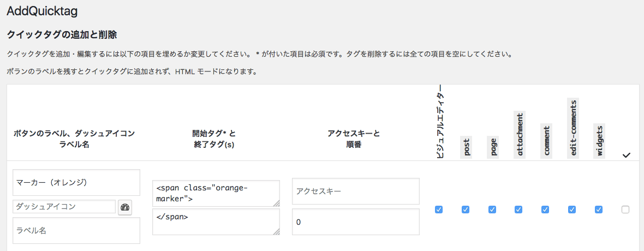
Task: Click the クイックタグの追加と削除 heading
Action: pyautogui.click(x=62, y=35)
